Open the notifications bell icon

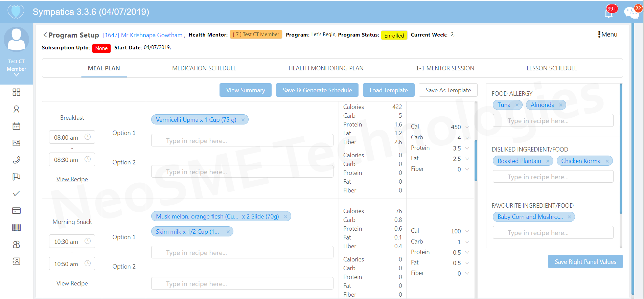pyautogui.click(x=609, y=13)
